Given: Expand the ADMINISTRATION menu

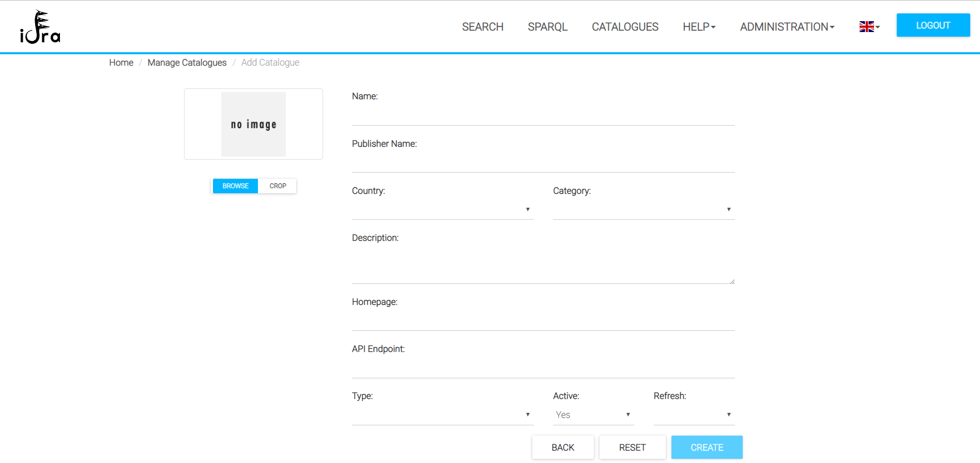Looking at the screenshot, I should pyautogui.click(x=787, y=27).
